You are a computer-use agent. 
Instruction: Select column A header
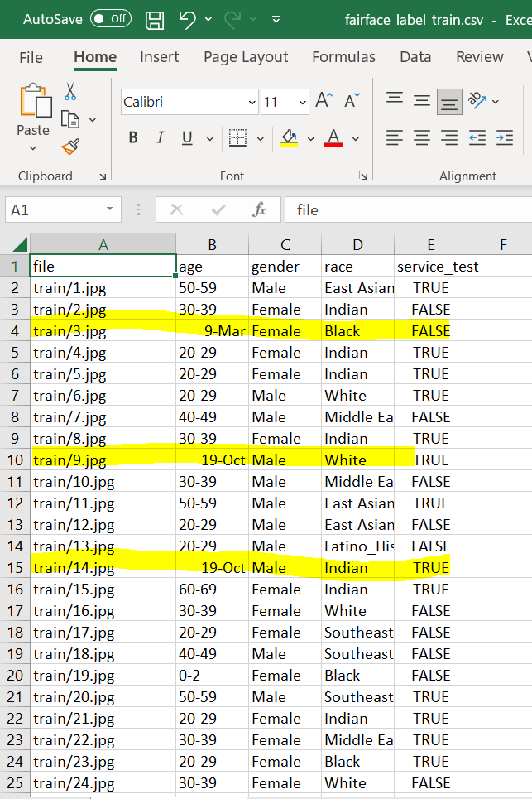click(x=103, y=244)
